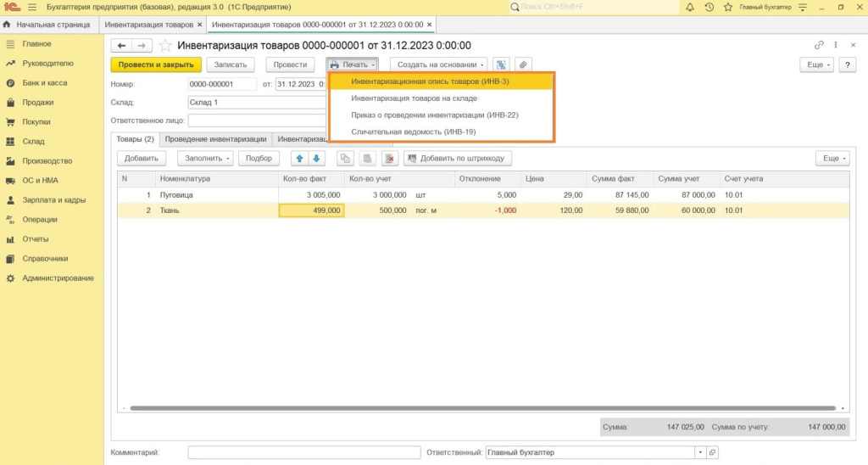Expand the Печать dropdown button

352,64
